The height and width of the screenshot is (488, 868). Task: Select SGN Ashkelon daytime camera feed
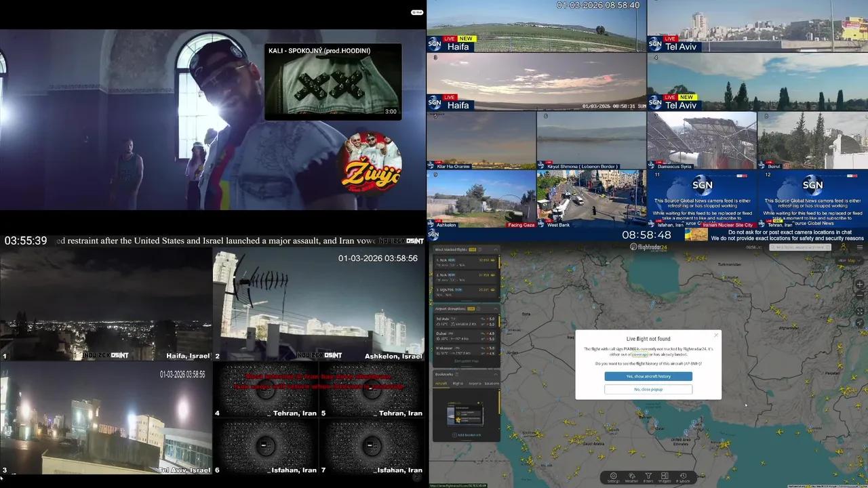pyautogui.click(x=481, y=199)
